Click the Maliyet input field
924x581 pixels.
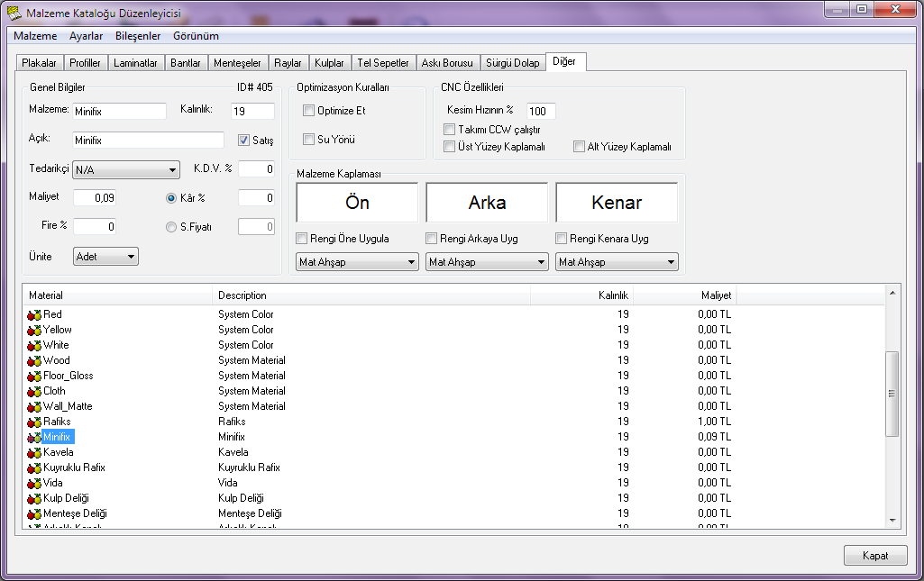[x=95, y=198]
